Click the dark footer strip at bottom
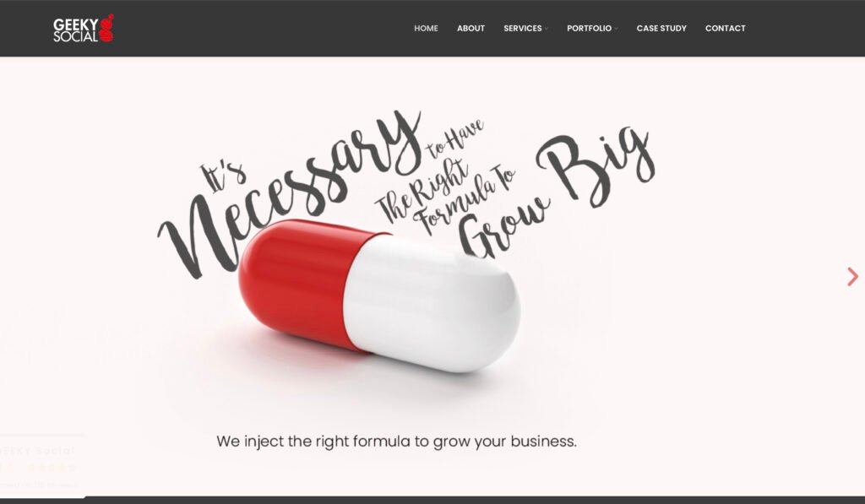The width and height of the screenshot is (865, 504). (x=432, y=500)
